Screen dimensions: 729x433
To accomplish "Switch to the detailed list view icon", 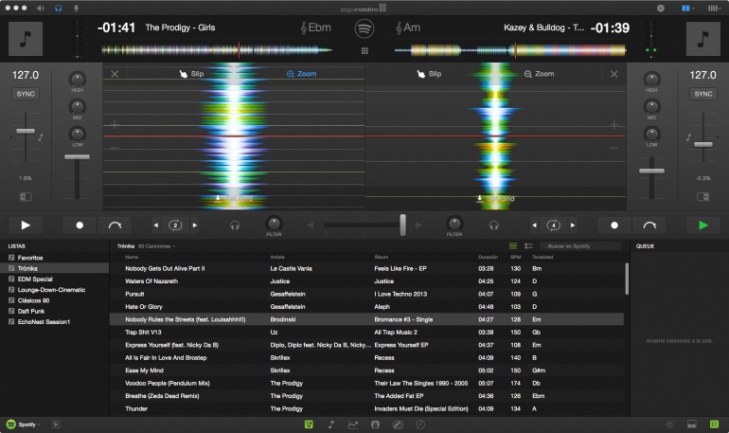I will pyautogui.click(x=529, y=246).
